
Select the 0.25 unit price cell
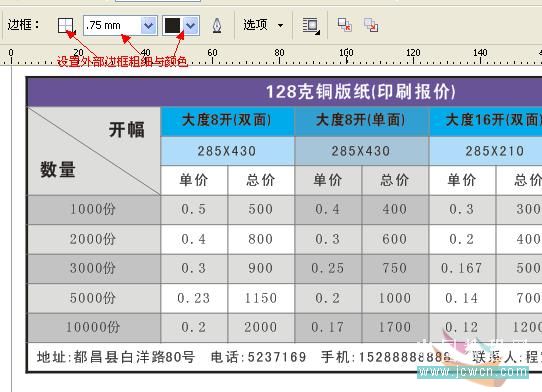pos(328,269)
